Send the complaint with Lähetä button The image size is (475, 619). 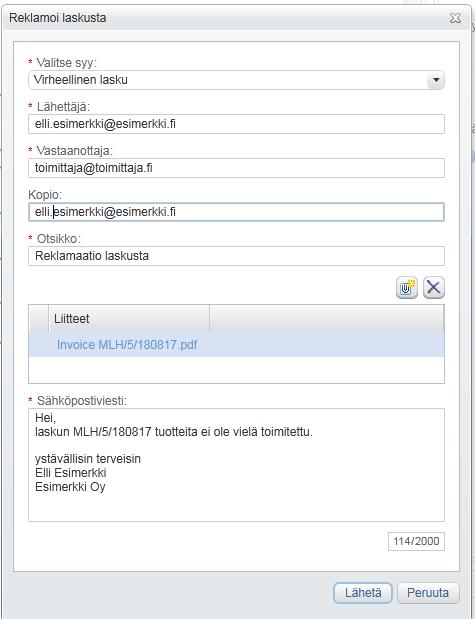pyautogui.click(x=363, y=593)
